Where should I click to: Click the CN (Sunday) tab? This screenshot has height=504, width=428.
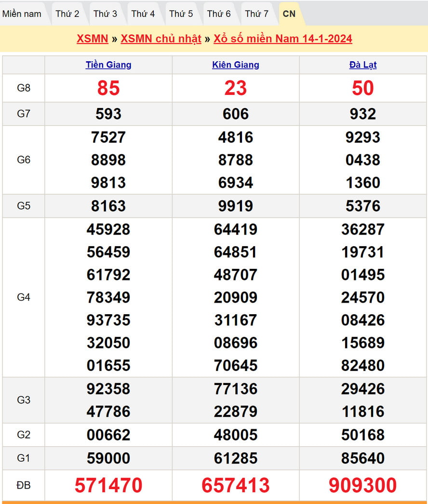[x=289, y=13]
